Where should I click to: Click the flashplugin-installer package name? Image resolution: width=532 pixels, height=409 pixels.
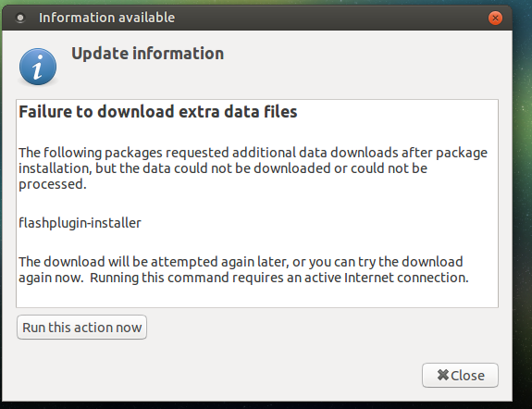(80, 223)
